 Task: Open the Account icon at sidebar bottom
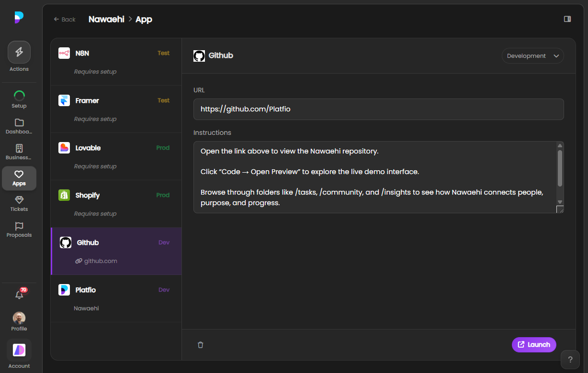[x=19, y=350]
